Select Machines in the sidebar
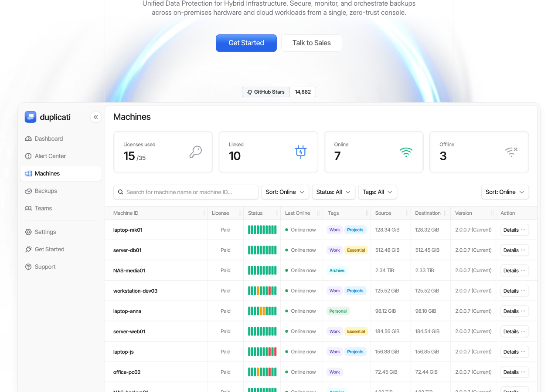 [x=61, y=173]
